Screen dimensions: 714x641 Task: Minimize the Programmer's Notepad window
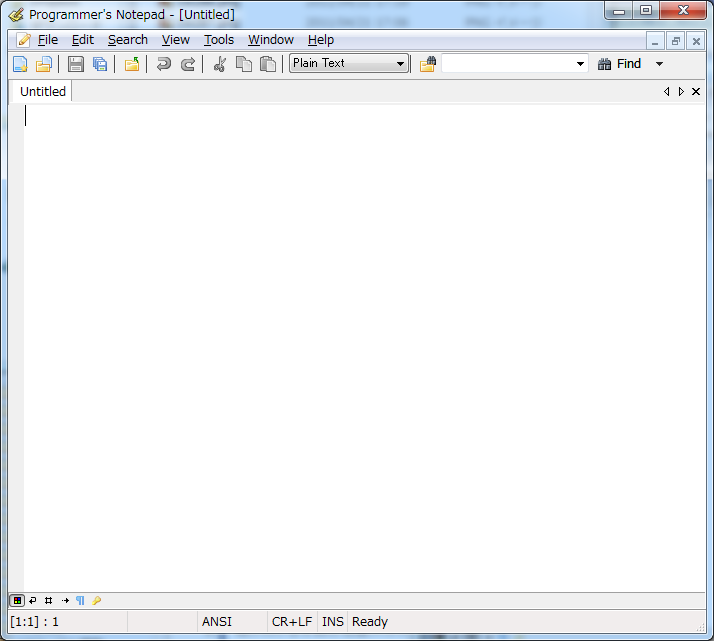pos(619,11)
